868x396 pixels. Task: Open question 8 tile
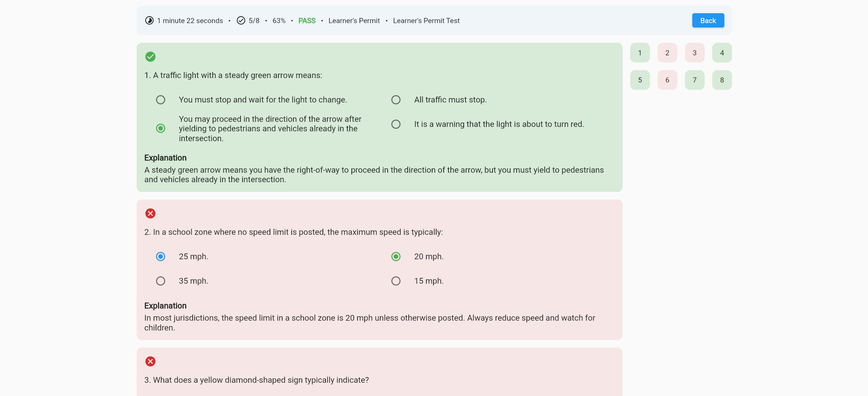722,80
